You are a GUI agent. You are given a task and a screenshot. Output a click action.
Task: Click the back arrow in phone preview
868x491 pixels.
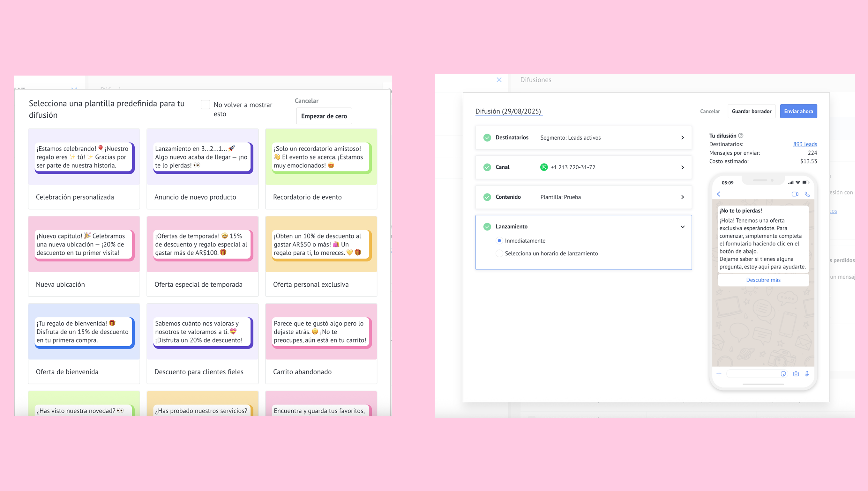click(x=719, y=194)
